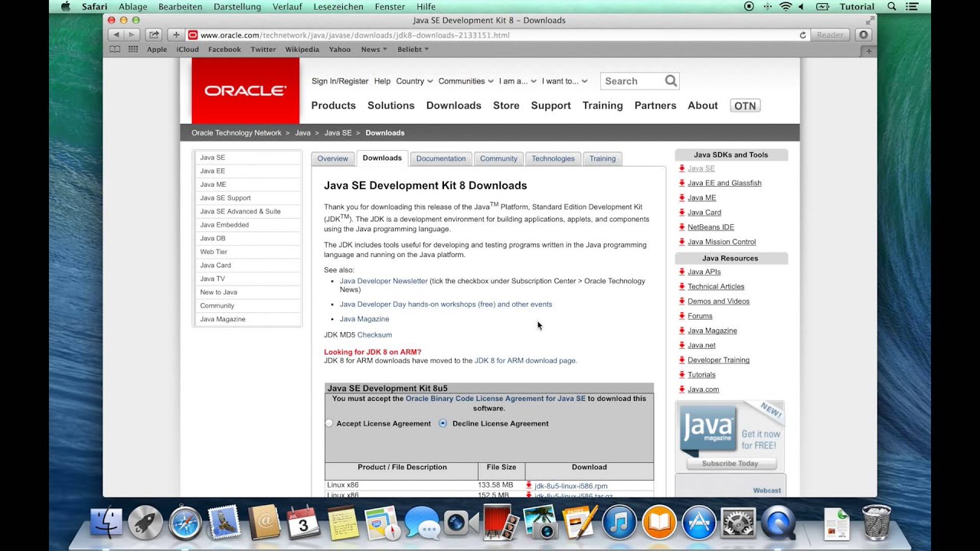
Task: Open Java Mission Control link
Action: [721, 242]
